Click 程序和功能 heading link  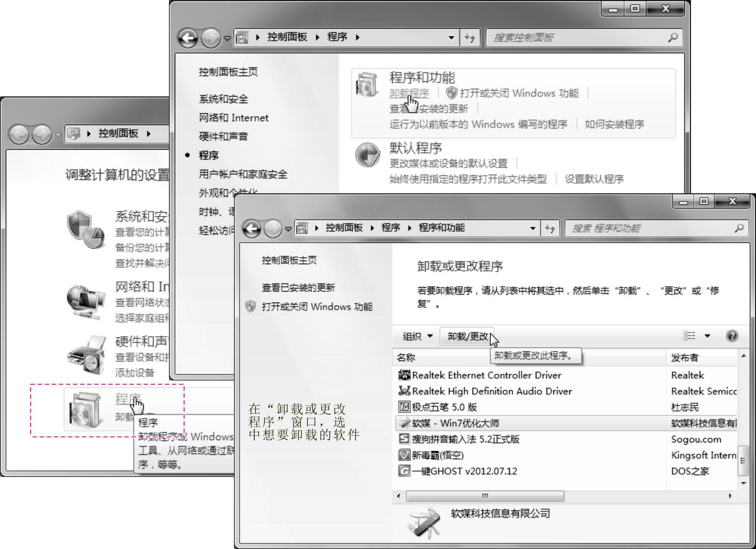click(x=422, y=78)
